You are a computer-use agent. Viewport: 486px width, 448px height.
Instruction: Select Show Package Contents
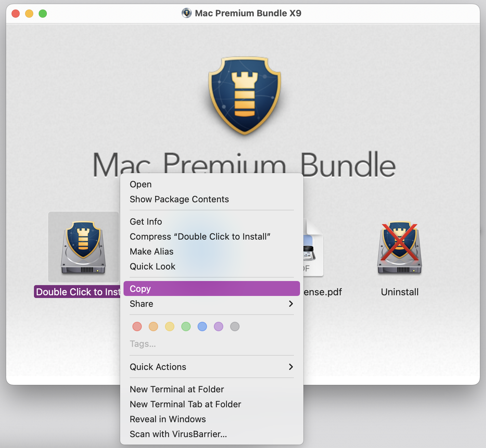click(212, 199)
